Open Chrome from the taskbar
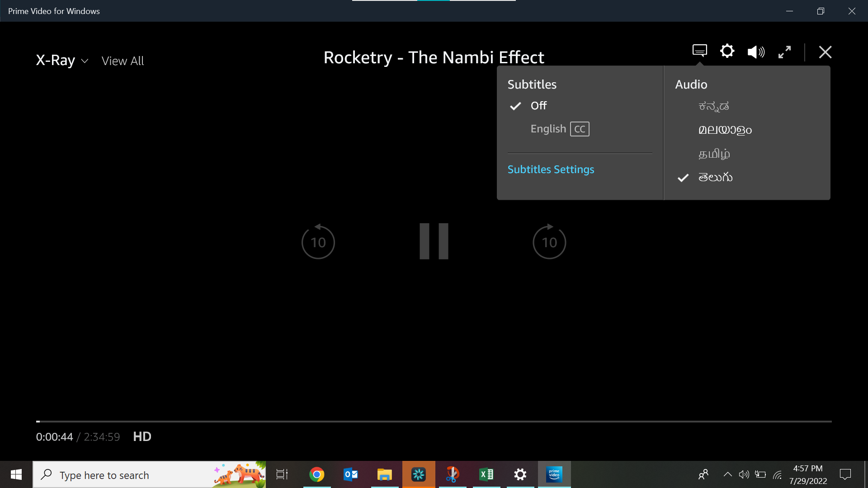The image size is (868, 488). pyautogui.click(x=317, y=474)
